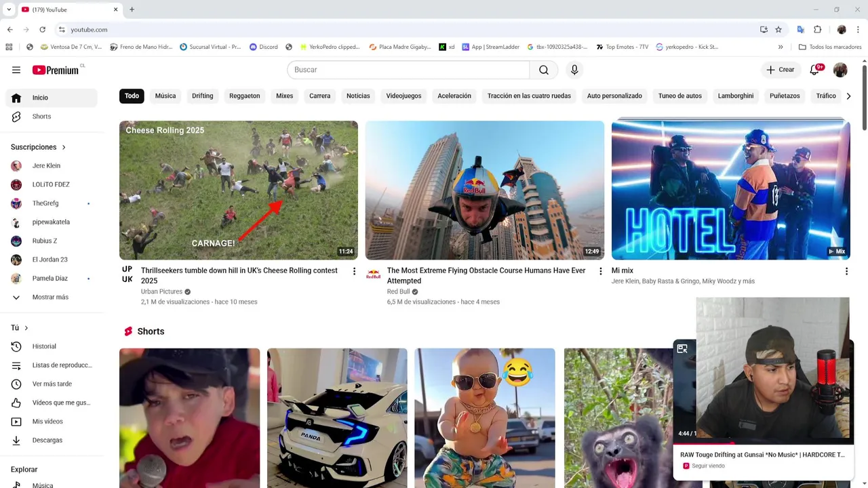This screenshot has width=868, height=488.
Task: Open the Chrome three-dot menu
Action: [x=859, y=30]
